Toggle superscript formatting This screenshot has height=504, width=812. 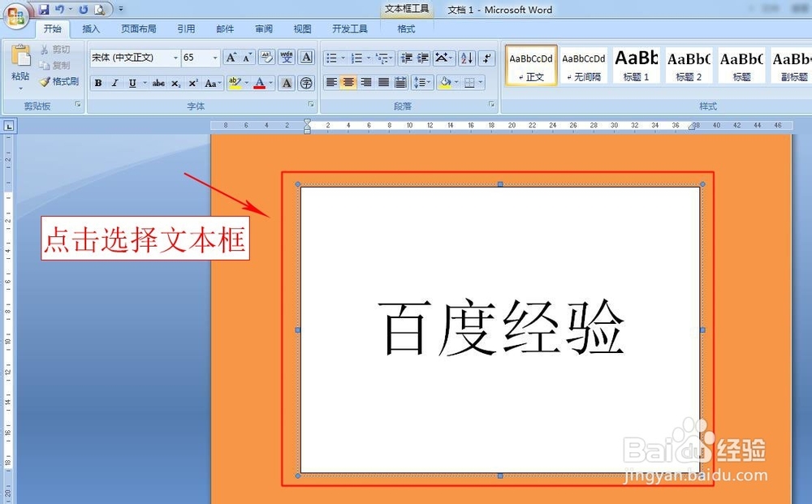[193, 83]
